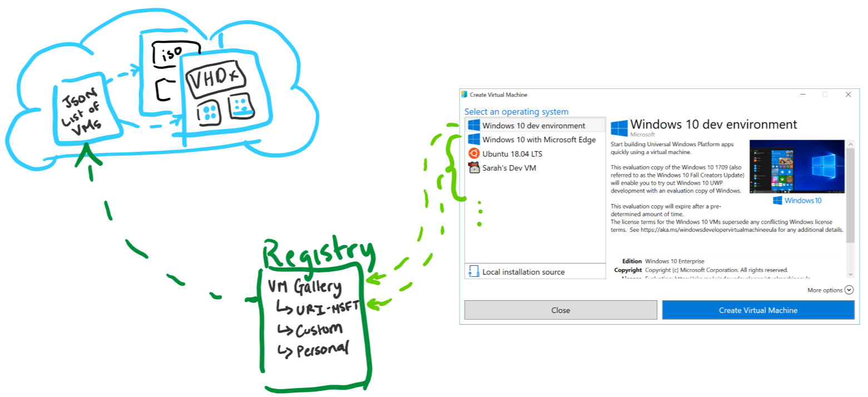
Task: Expand More options chevron
Action: [x=849, y=290]
